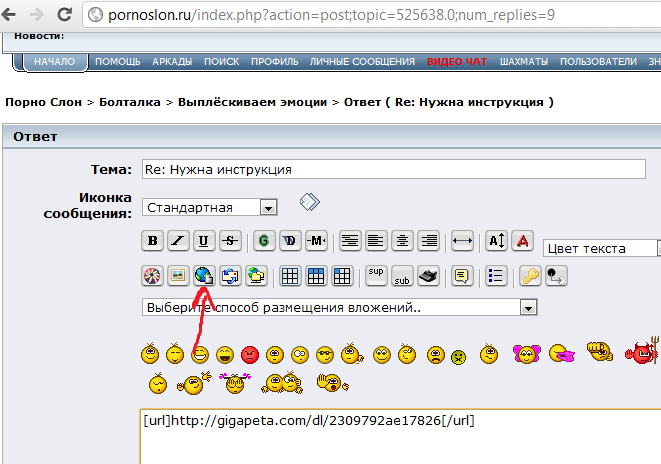Go to the 'ПРОФИЛЬ' menu tab
This screenshot has width=661, height=464.
point(272,62)
